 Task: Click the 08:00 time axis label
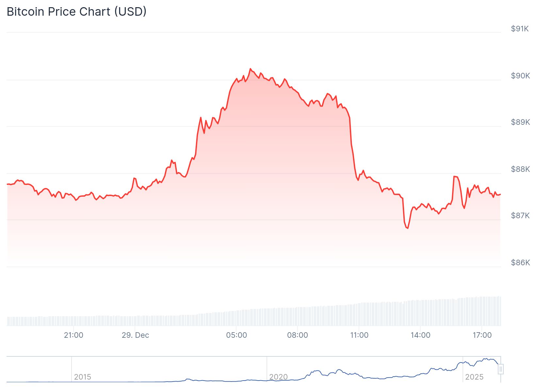pyautogui.click(x=298, y=335)
